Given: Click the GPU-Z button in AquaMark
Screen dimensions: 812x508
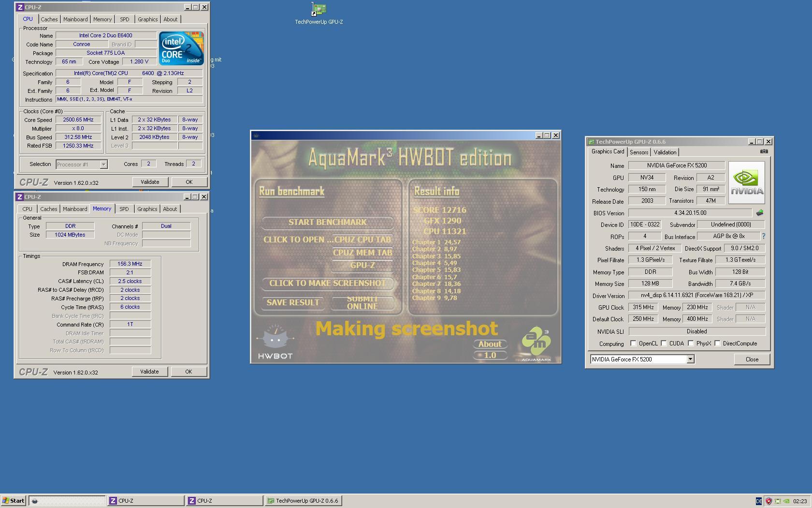Looking at the screenshot, I should pos(362,265).
